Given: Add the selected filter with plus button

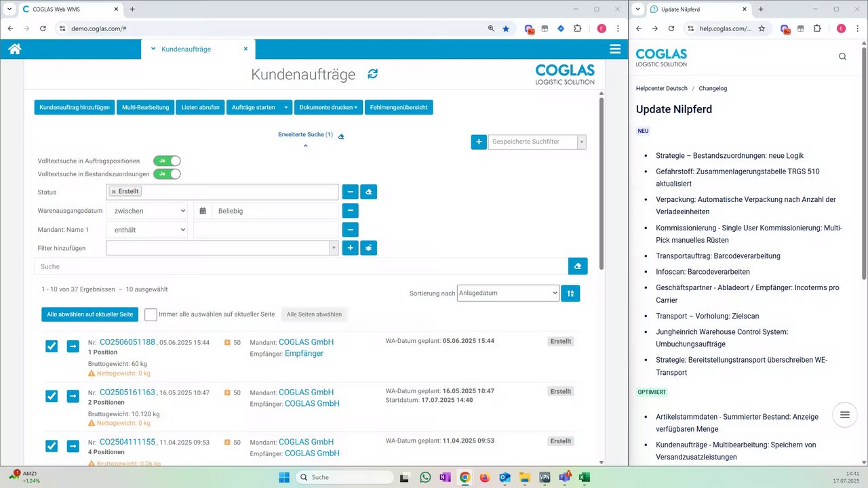Looking at the screenshot, I should pyautogui.click(x=349, y=248).
